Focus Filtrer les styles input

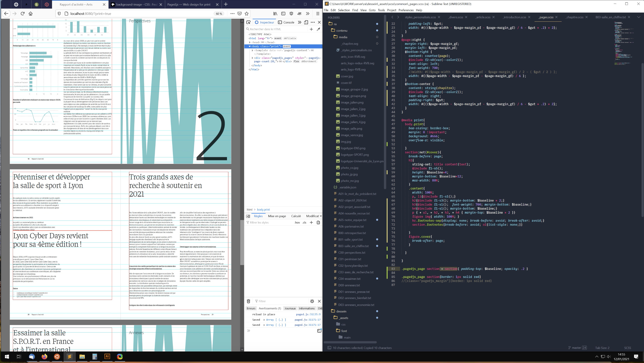(x=269, y=222)
